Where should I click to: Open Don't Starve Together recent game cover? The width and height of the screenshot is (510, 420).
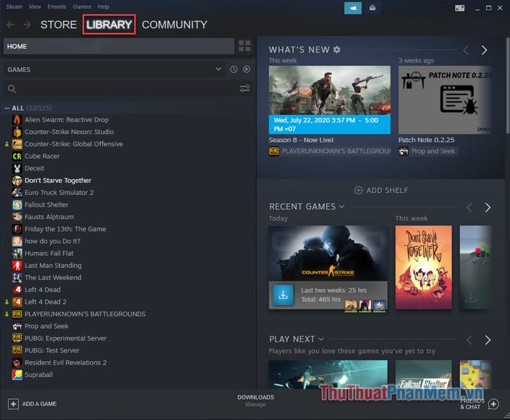[423, 267]
